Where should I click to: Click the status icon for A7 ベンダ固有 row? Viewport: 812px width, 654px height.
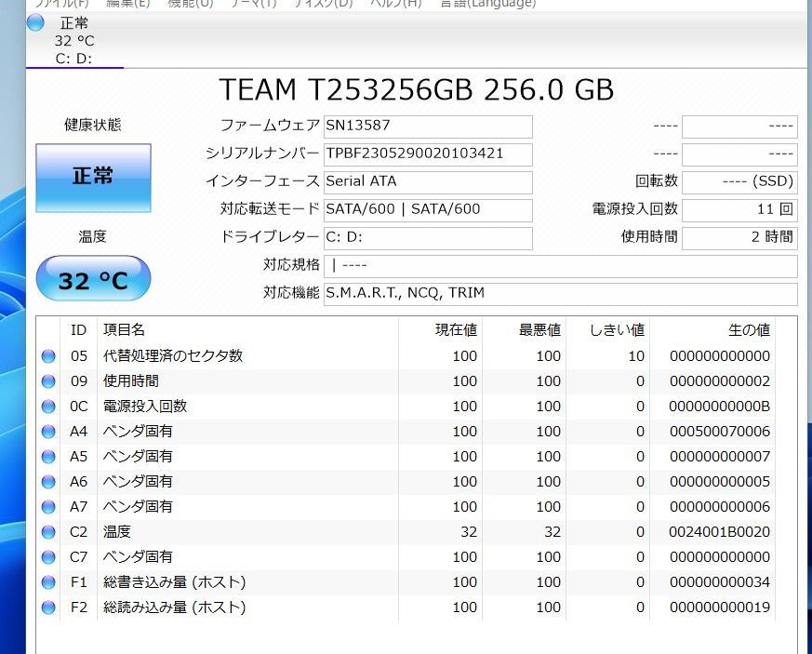tap(48, 506)
